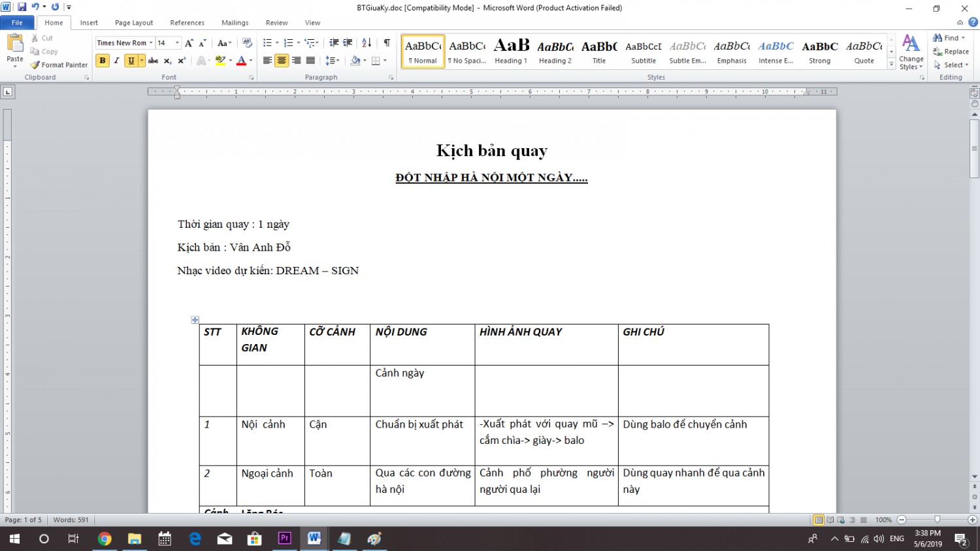The image size is (980, 551).
Task: Launch Google Chrome from the taskbar
Action: pos(105,539)
